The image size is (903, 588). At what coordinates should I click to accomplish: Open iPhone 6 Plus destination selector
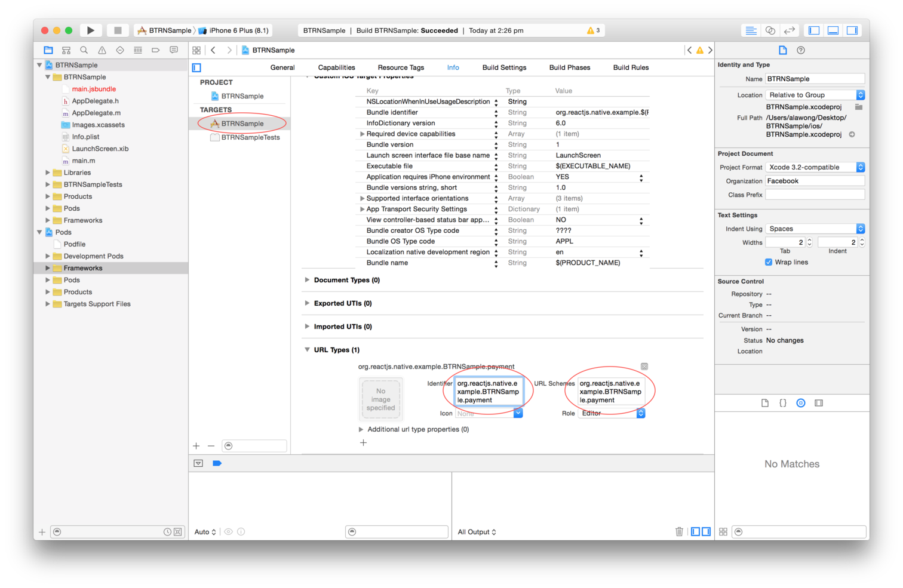coord(234,30)
